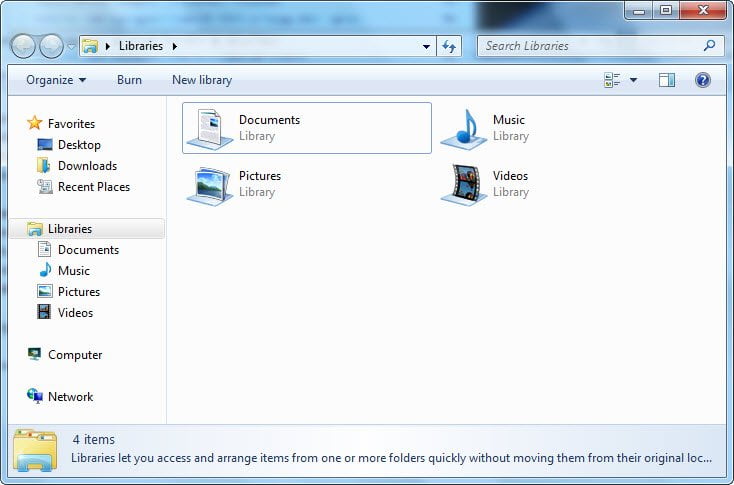
Task: Focus the Search Libraries field
Action: click(601, 46)
